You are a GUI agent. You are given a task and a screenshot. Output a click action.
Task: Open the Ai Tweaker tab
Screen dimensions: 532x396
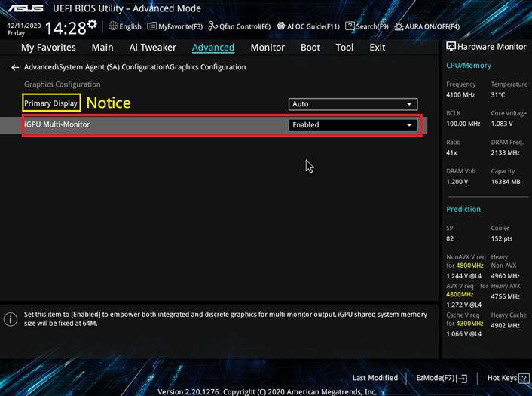(153, 48)
